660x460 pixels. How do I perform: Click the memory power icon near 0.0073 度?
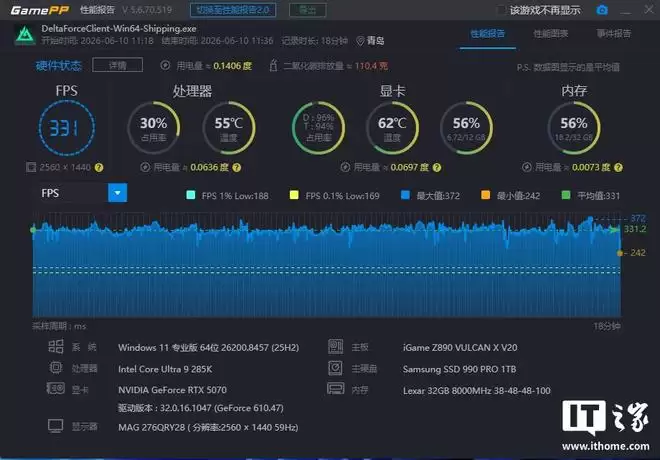pyautogui.click(x=527, y=167)
